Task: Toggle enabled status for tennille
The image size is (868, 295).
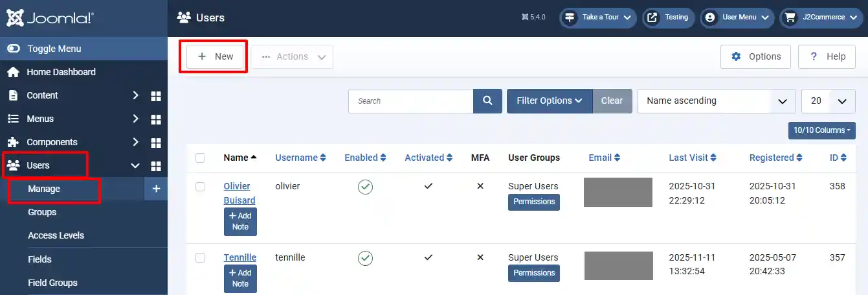Action: 366,259
